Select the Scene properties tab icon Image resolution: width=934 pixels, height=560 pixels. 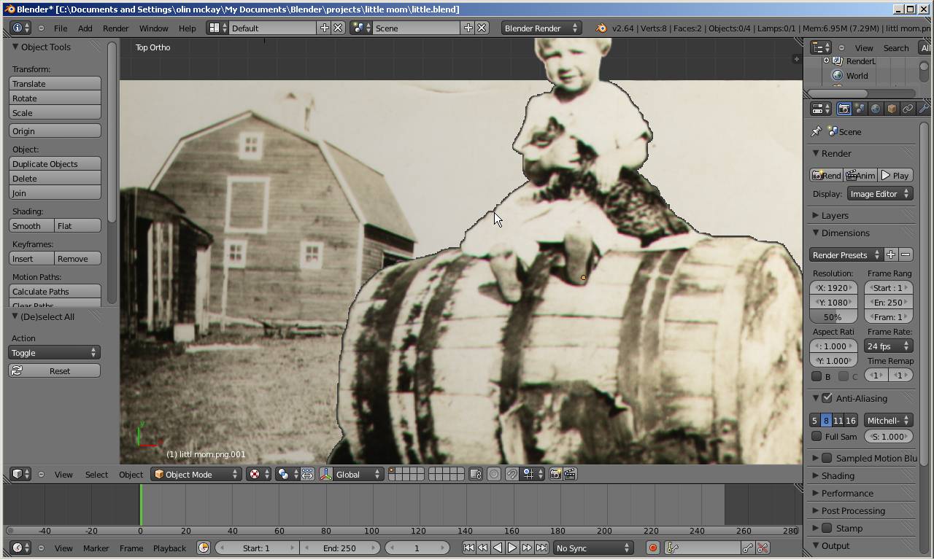[860, 109]
